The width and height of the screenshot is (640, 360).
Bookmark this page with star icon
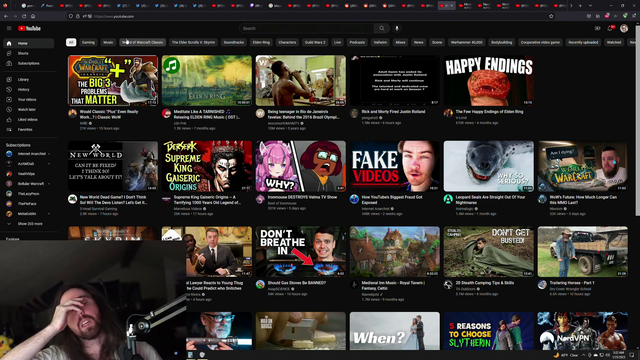click(x=551, y=16)
